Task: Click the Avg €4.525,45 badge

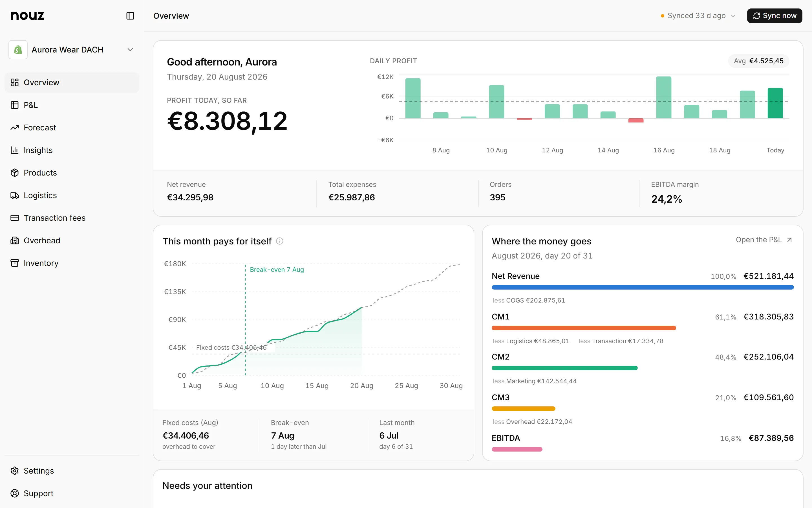Action: click(758, 61)
